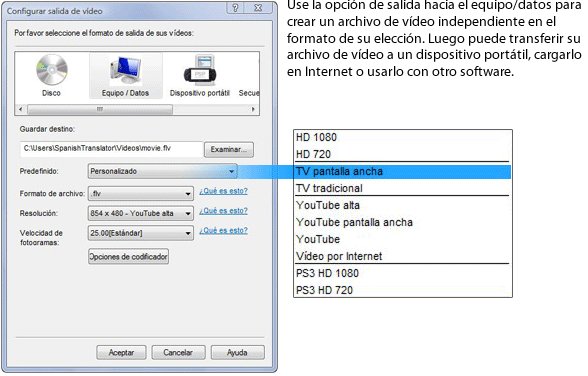
Task: Choose Vídeo por Internet preset
Action: click(402, 256)
